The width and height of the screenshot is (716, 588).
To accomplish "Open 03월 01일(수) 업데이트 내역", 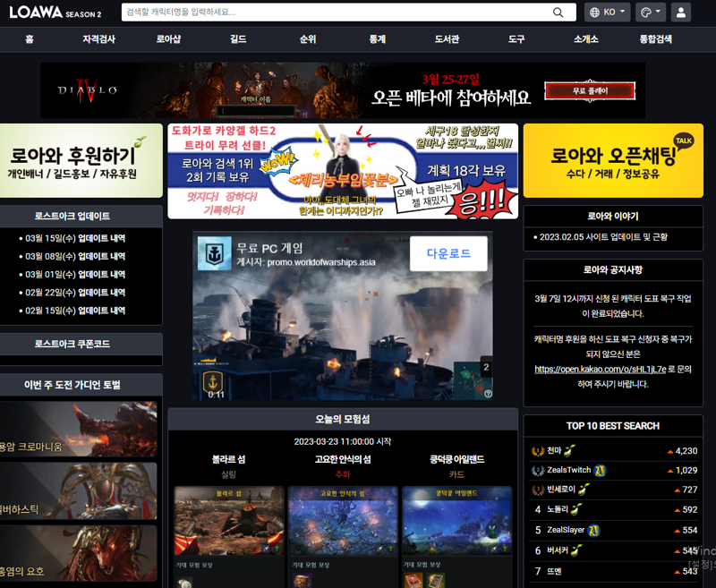I will [75, 275].
